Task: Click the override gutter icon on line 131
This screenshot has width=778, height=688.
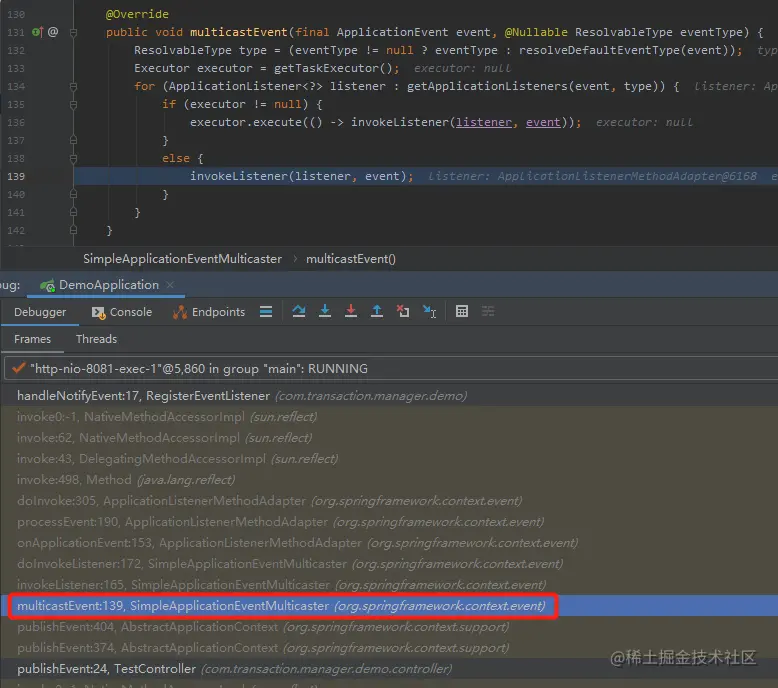Action: (x=38, y=32)
